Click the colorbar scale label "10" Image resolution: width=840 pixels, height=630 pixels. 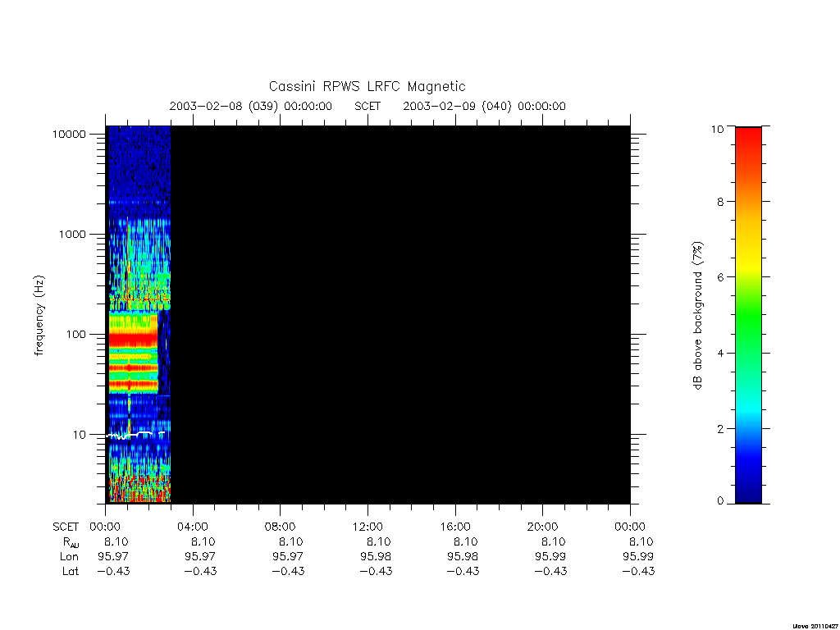717,129
